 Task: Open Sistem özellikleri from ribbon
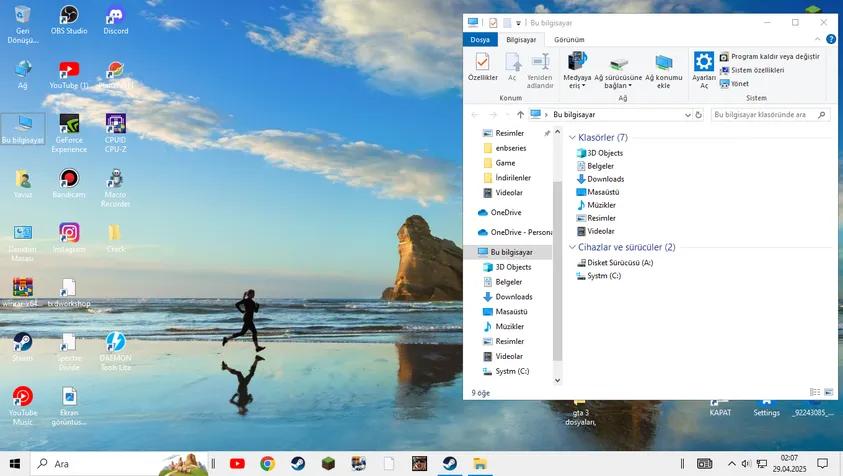point(752,70)
